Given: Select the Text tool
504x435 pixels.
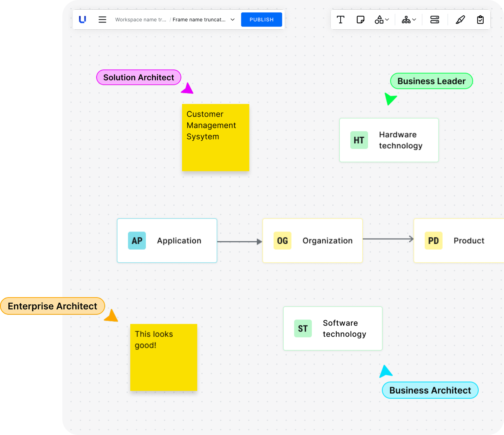Looking at the screenshot, I should (x=340, y=20).
